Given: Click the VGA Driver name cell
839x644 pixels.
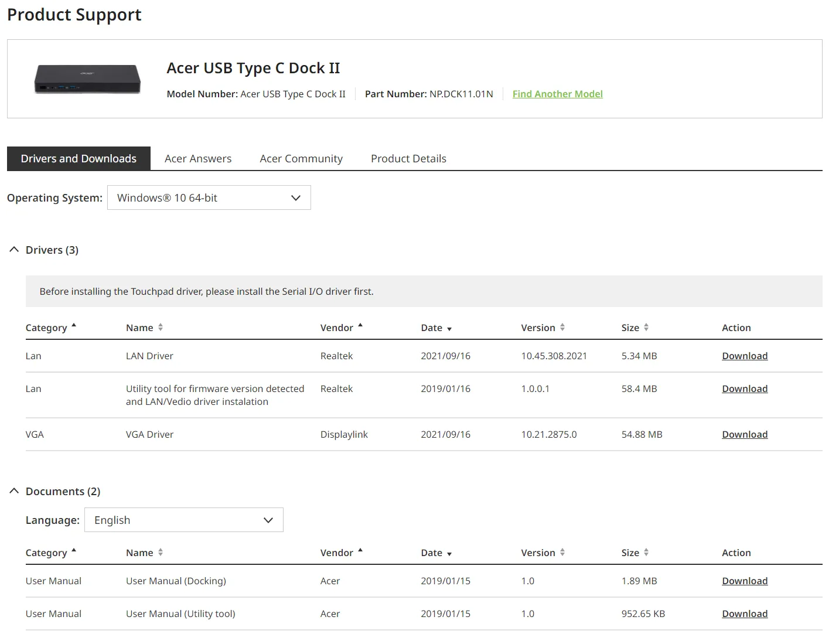Looking at the screenshot, I should (x=149, y=434).
